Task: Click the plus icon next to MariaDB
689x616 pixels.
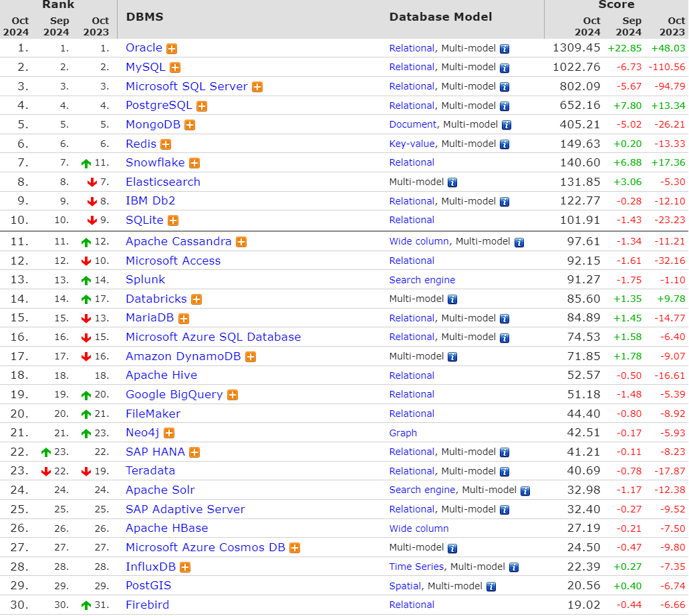Action: 184,319
